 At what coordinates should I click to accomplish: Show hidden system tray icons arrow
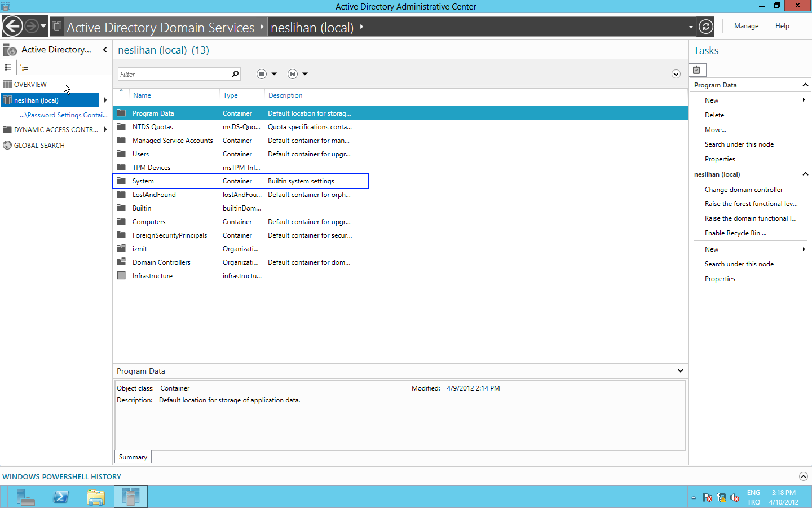pos(694,497)
